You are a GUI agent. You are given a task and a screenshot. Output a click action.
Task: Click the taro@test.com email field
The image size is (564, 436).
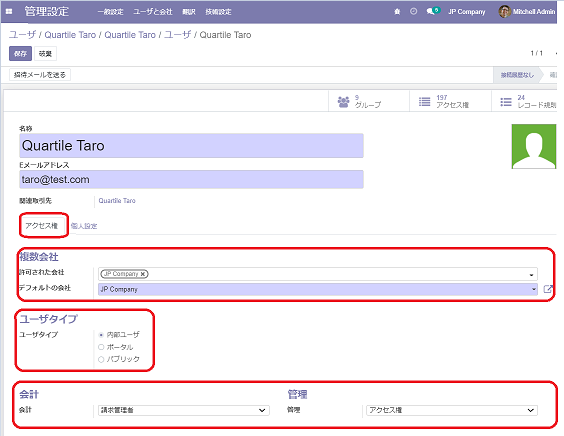(x=191, y=180)
